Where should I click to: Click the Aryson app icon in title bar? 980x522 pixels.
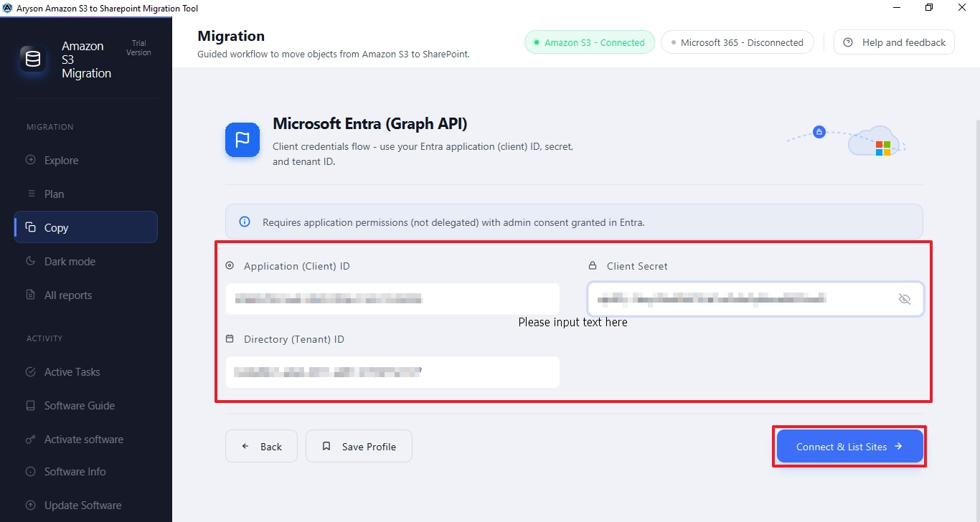pos(7,8)
